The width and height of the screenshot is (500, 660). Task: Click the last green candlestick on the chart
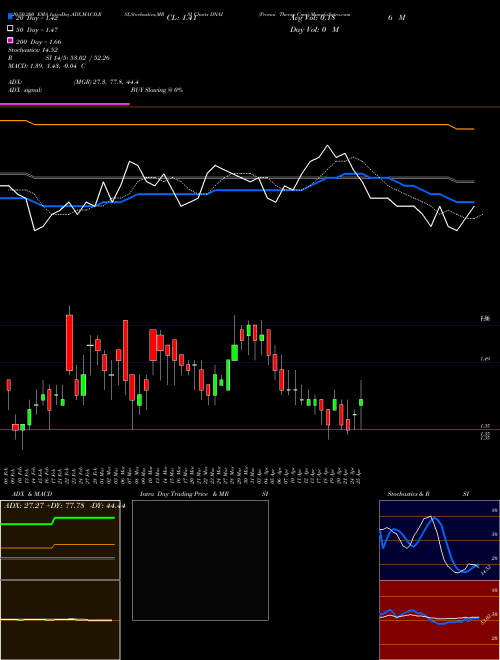click(361, 402)
